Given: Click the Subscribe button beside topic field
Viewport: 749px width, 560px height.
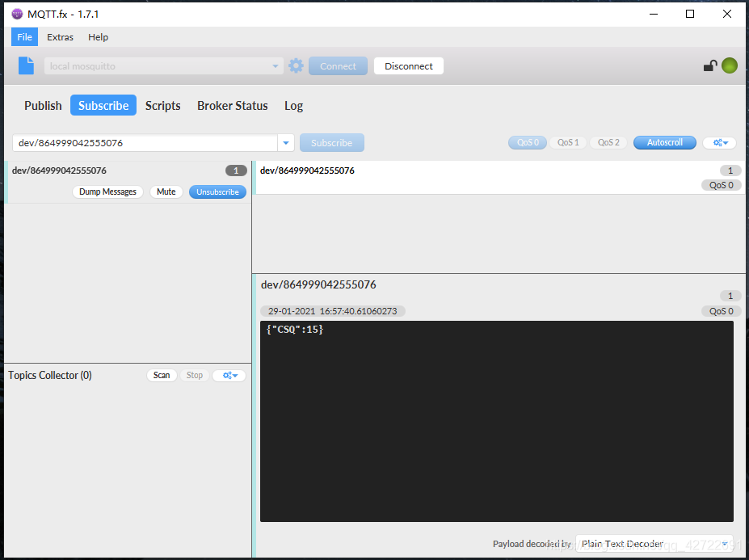Looking at the screenshot, I should pos(332,142).
